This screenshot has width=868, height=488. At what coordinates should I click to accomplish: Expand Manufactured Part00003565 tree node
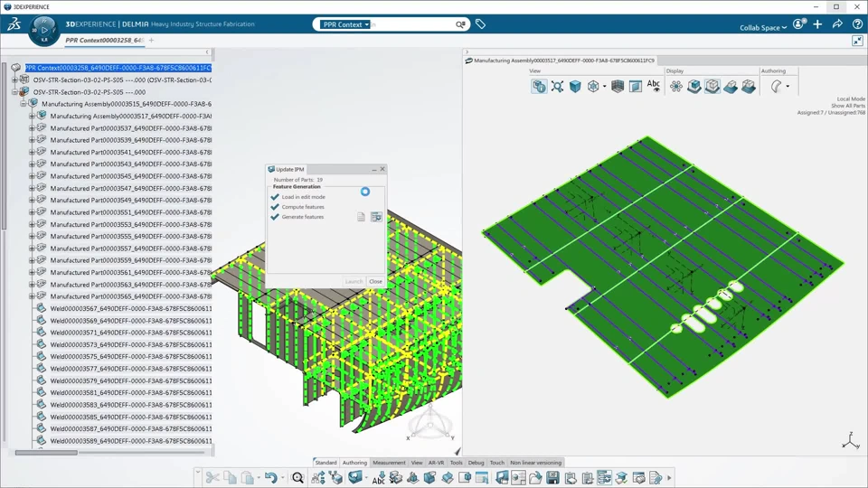(x=32, y=296)
